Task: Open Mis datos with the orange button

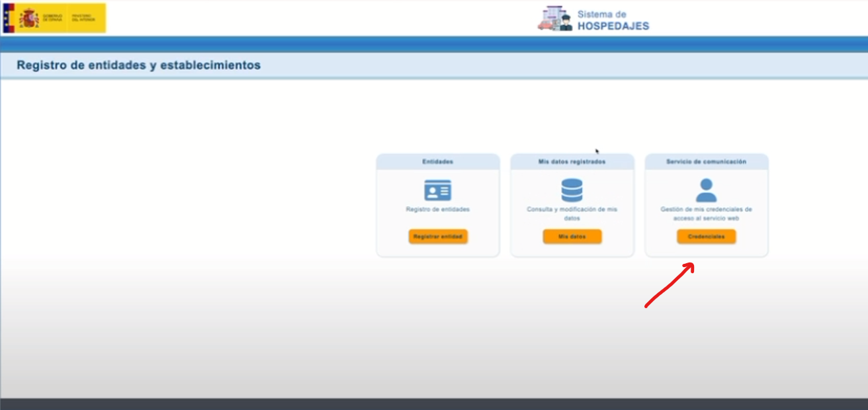Action: pyautogui.click(x=572, y=236)
